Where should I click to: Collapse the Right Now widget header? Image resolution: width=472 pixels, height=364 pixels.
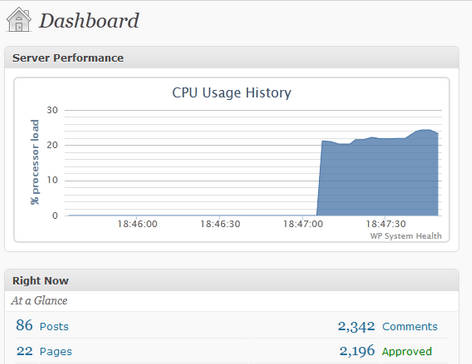point(232,280)
